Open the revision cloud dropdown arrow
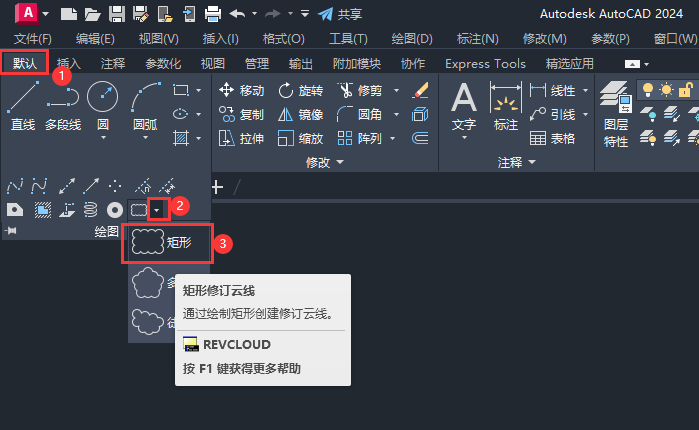This screenshot has width=699, height=430. [157, 210]
